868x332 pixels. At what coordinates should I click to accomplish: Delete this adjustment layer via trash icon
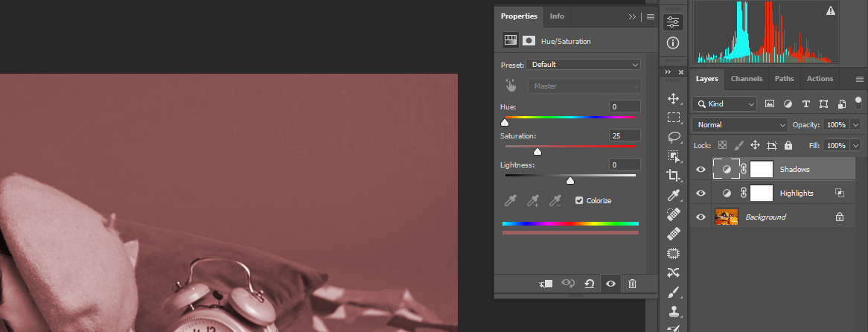point(632,284)
